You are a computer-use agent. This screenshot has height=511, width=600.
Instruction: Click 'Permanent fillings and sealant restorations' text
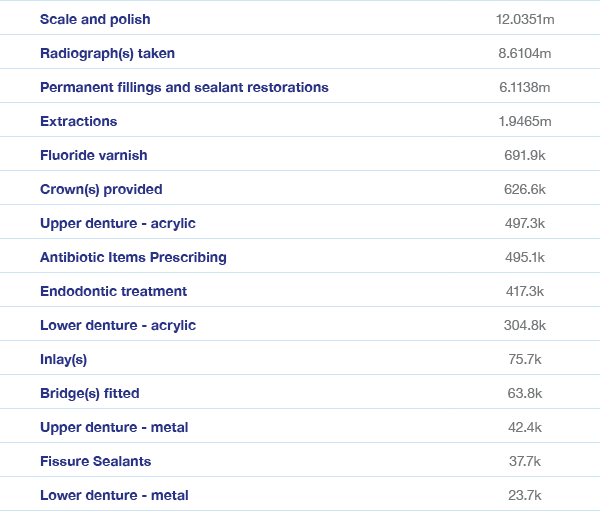[x=184, y=87]
